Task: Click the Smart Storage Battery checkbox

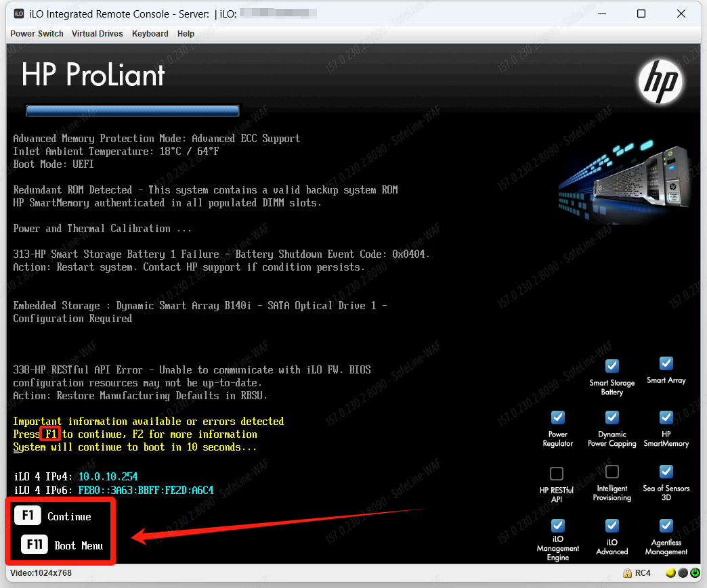Action: 612,365
